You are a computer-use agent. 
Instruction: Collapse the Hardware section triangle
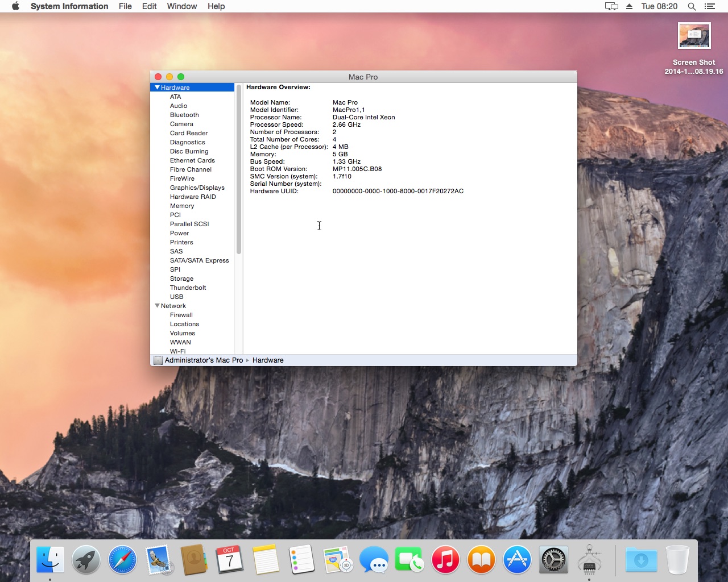(x=157, y=88)
